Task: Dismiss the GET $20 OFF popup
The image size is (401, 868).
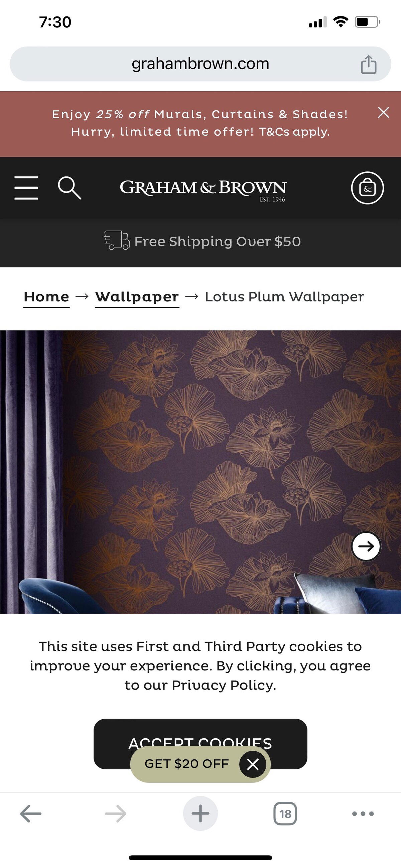Action: (253, 764)
